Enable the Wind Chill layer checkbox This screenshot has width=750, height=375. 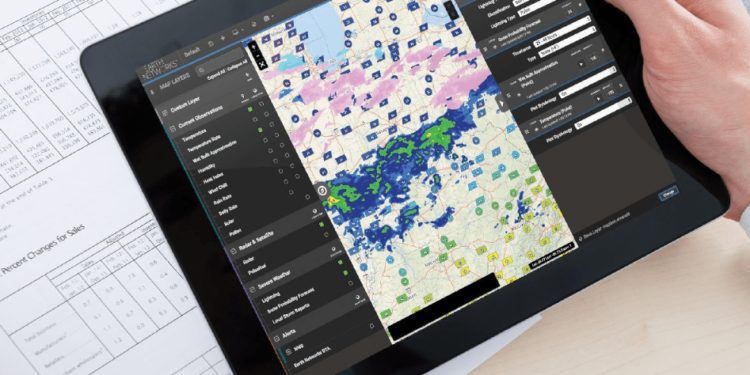(x=276, y=161)
